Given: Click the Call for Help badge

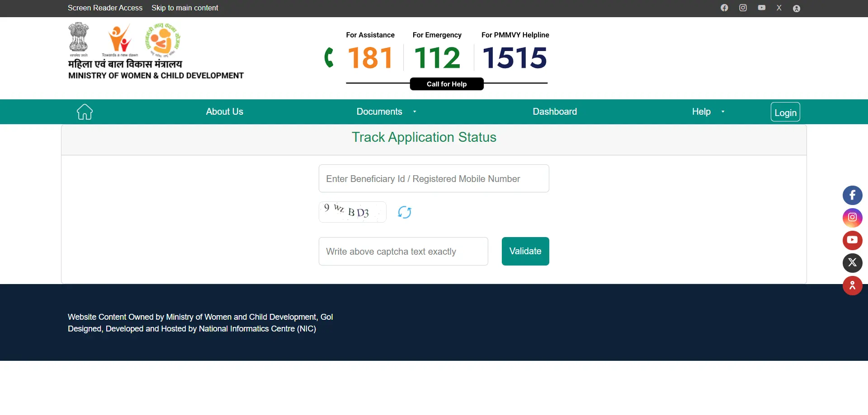Looking at the screenshot, I should tap(447, 84).
